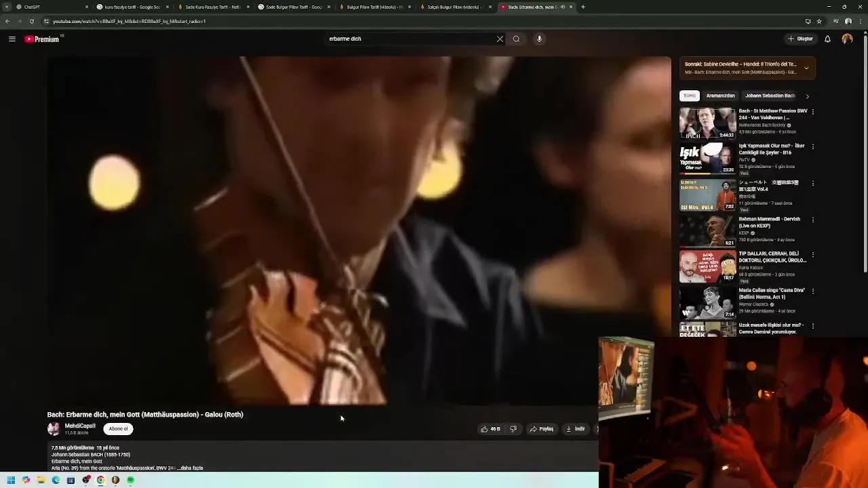Open Google Chrome from the taskbar
The image size is (868, 488).
tap(100, 480)
